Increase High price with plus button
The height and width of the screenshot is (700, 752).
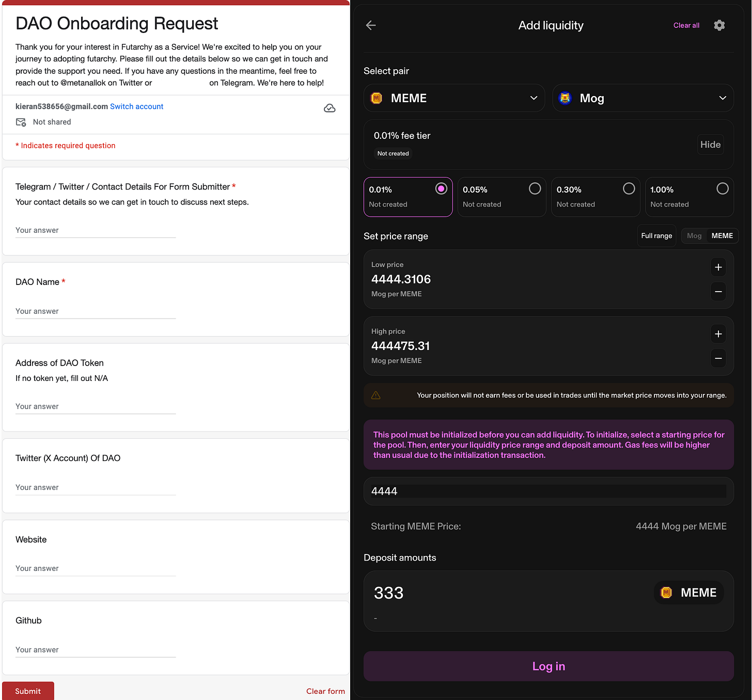click(x=718, y=334)
